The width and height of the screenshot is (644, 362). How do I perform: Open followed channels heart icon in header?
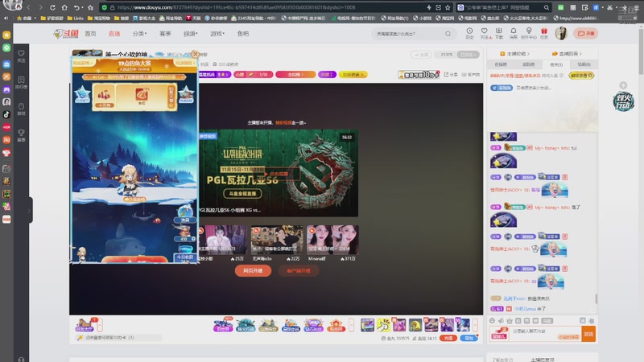(x=485, y=33)
